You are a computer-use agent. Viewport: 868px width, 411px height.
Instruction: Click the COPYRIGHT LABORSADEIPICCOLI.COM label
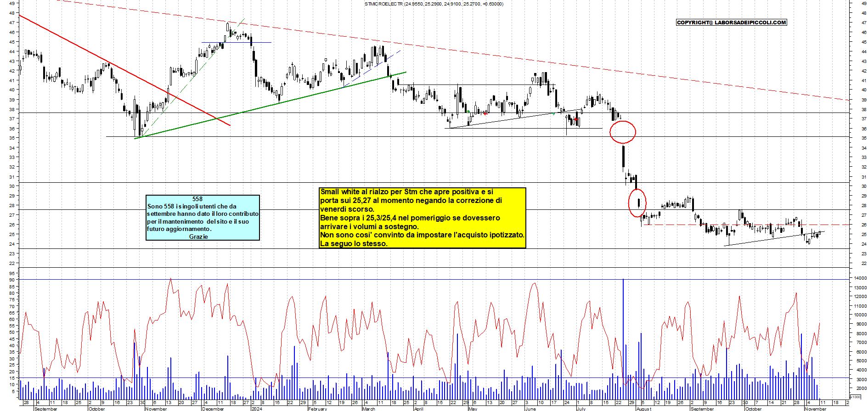[732, 23]
